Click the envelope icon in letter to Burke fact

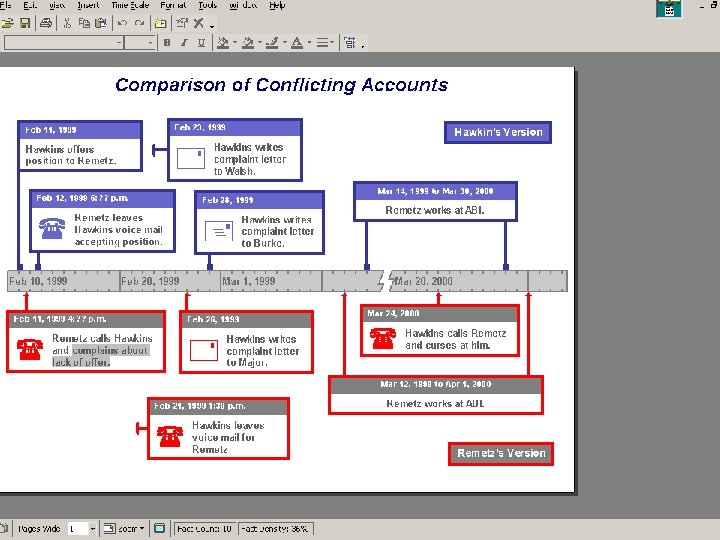point(219,231)
